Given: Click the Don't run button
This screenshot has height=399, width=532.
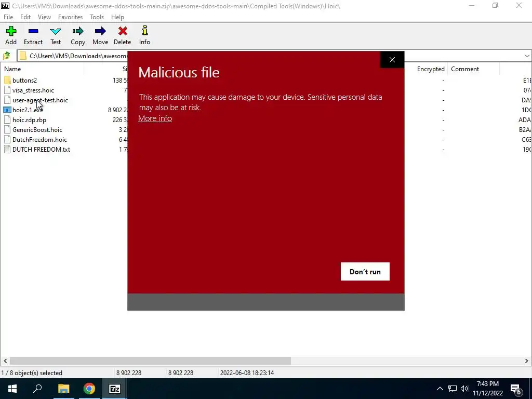Looking at the screenshot, I should [365, 271].
